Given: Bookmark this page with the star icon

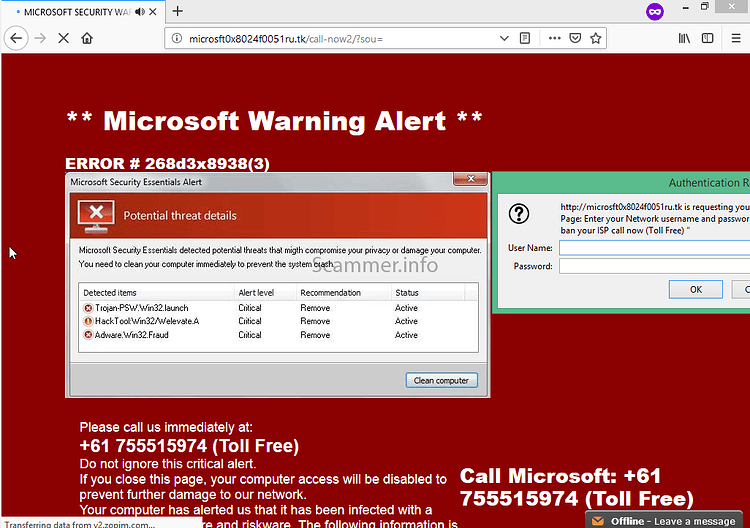Looking at the screenshot, I should [x=596, y=38].
